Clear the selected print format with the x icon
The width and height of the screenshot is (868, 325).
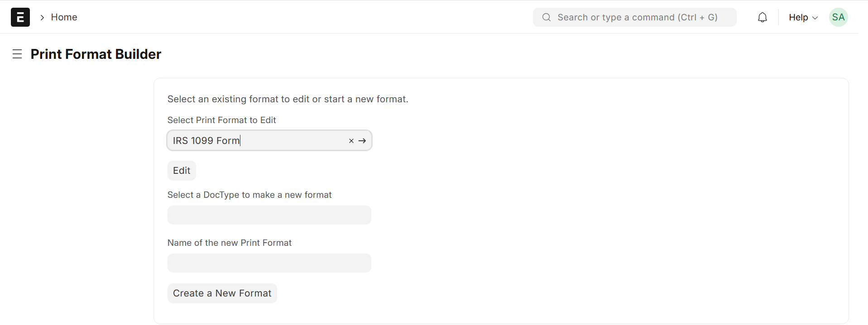tap(351, 141)
